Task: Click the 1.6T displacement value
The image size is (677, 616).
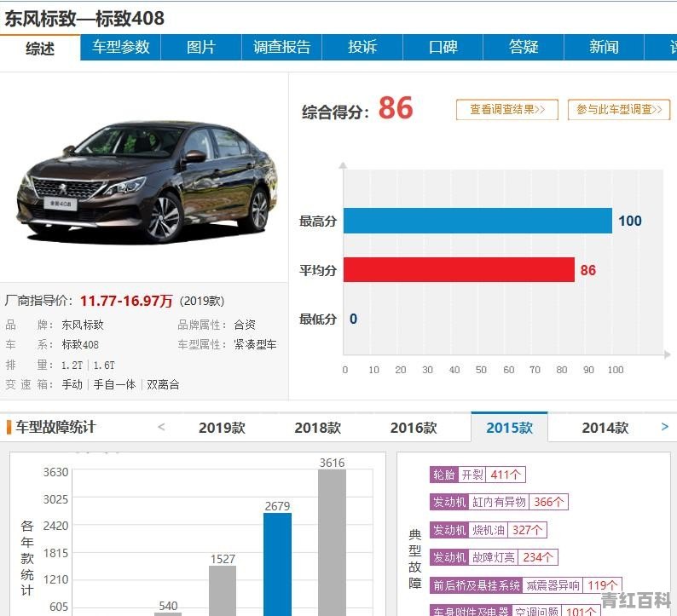Action: coord(104,366)
